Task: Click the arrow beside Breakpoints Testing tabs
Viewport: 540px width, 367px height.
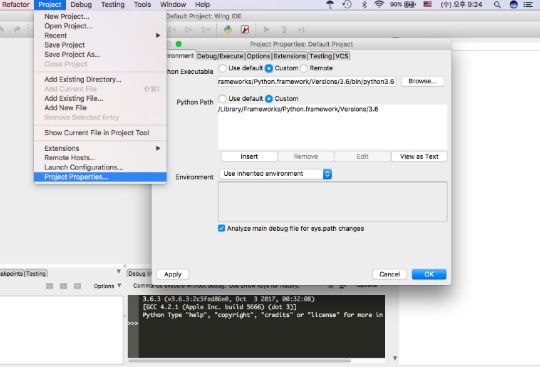Action: pos(118,271)
